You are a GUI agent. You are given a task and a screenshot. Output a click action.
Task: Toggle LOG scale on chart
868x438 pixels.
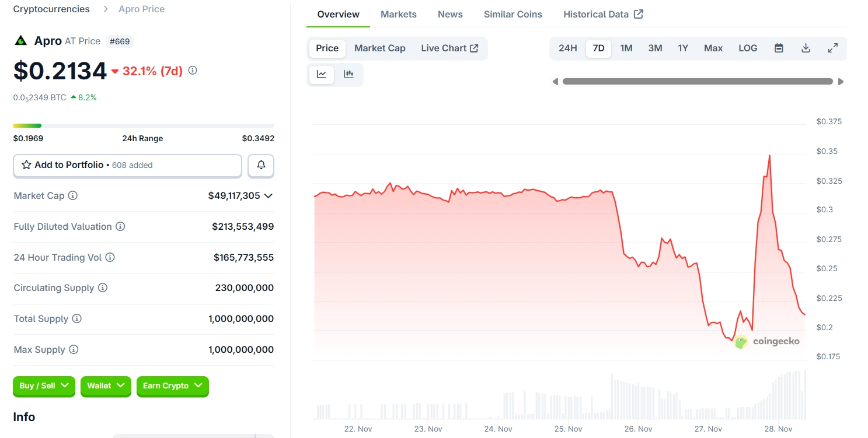pos(748,48)
